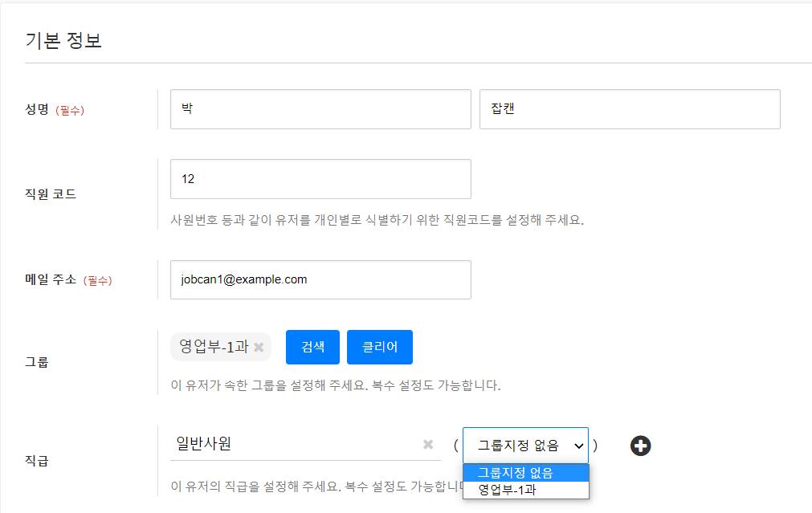Select 그룹지정 없음 from the dropdown list
812x513 pixels.
pos(525,473)
